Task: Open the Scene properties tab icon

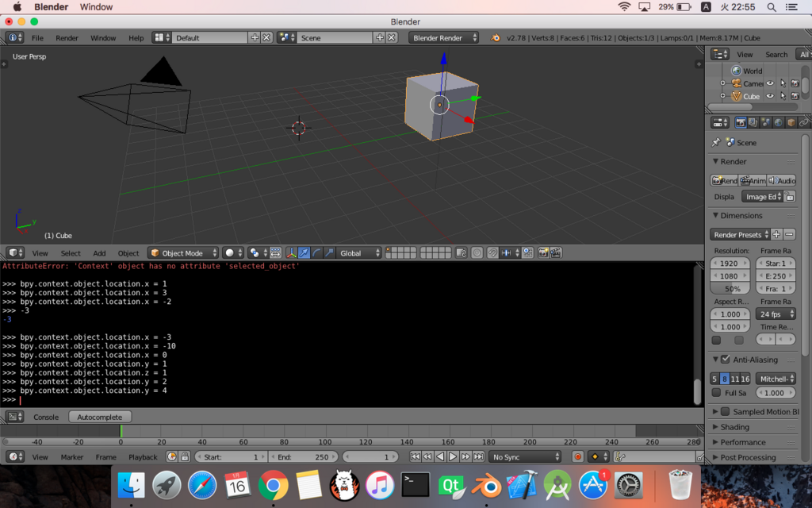Action: click(765, 123)
